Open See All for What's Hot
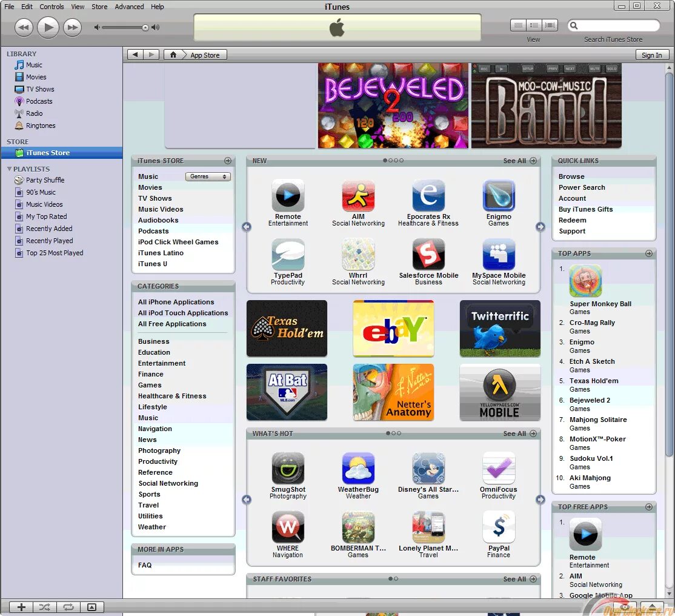The height and width of the screenshot is (616, 675). pyautogui.click(x=516, y=433)
